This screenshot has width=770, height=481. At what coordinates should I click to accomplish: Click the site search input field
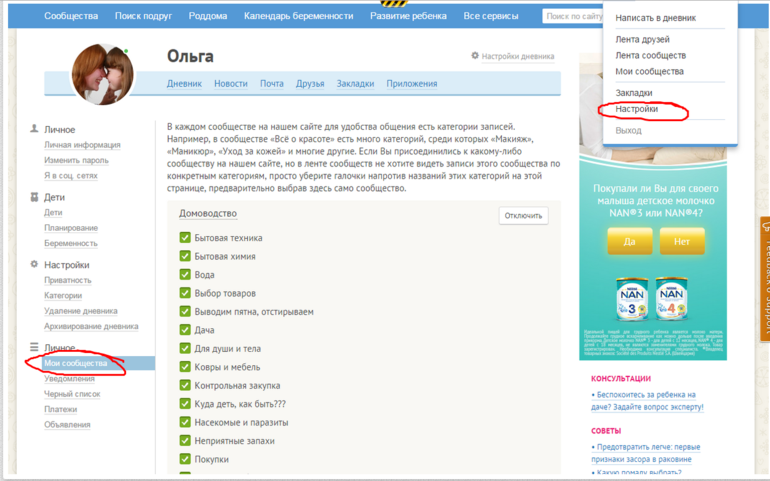(x=572, y=16)
